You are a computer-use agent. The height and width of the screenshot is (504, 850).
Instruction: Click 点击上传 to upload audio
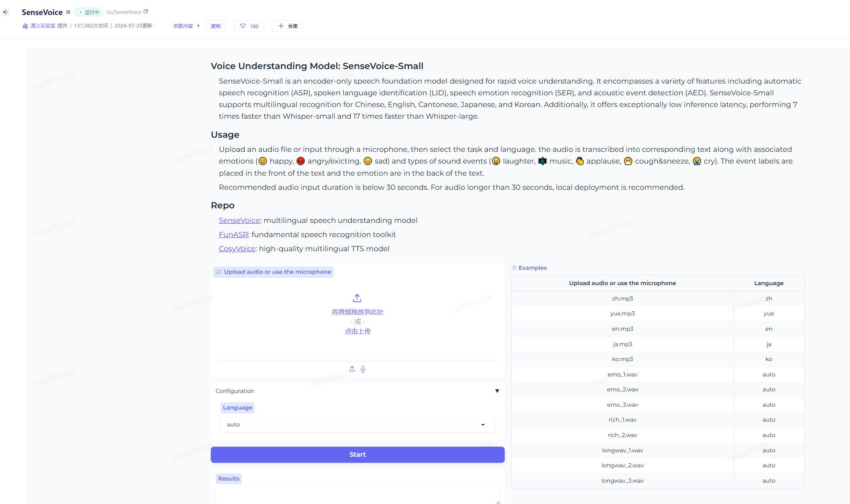coord(357,332)
